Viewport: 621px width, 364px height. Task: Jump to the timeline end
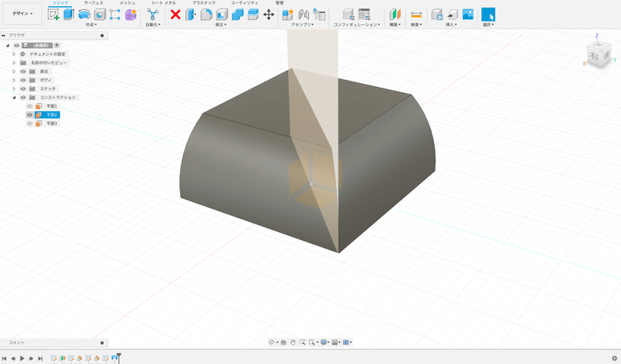click(40, 359)
